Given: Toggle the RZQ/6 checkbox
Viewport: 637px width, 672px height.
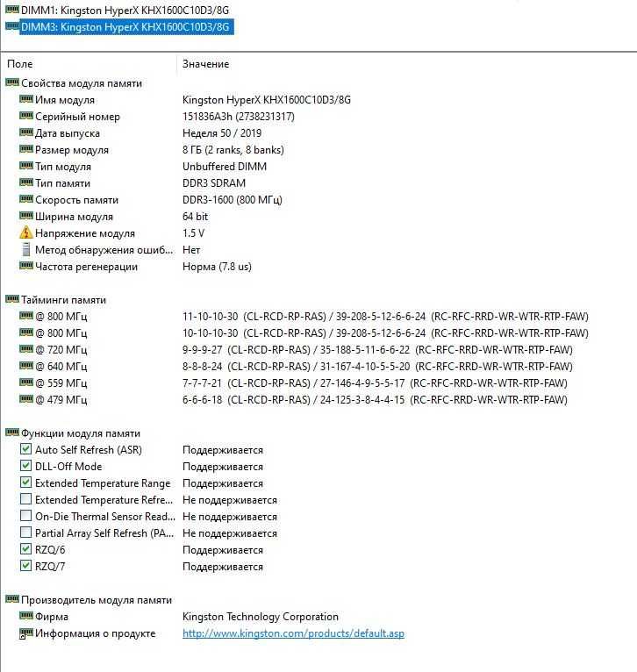Looking at the screenshot, I should [x=25, y=549].
